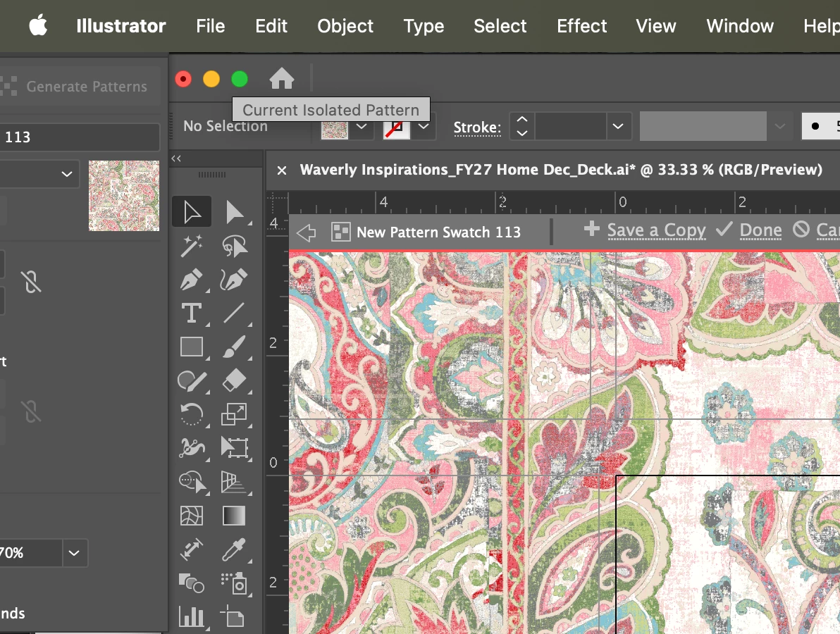Click Done to finish pattern editing
Image resolution: width=840 pixels, height=634 pixels.
point(750,230)
